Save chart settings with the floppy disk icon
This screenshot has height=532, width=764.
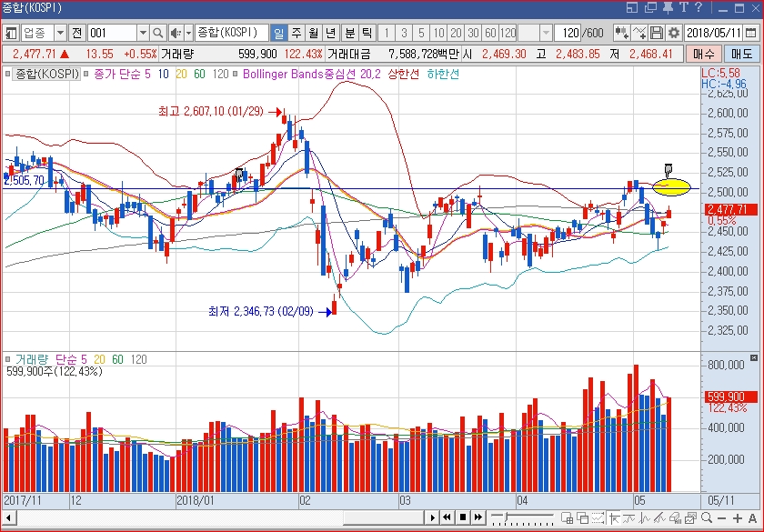pos(658,32)
